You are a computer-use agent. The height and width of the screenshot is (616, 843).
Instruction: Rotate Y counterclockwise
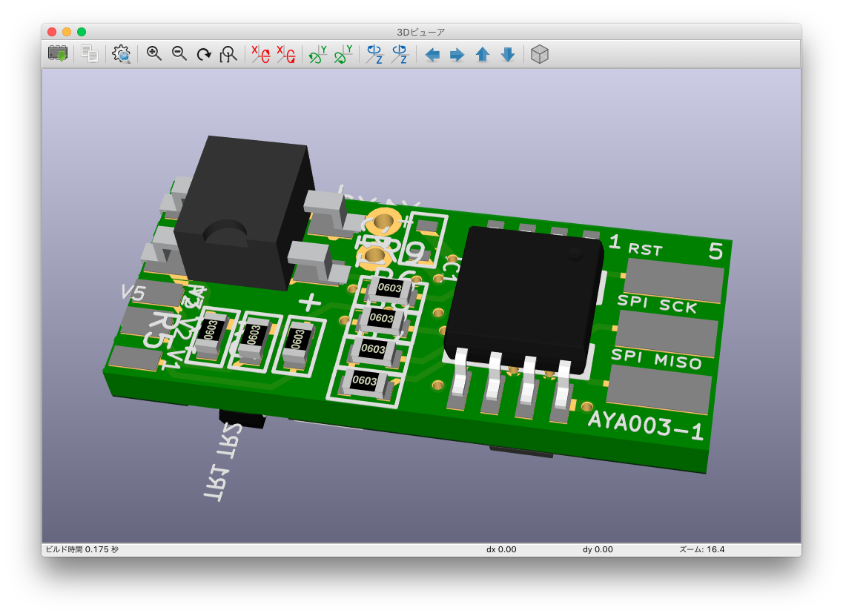point(343,54)
